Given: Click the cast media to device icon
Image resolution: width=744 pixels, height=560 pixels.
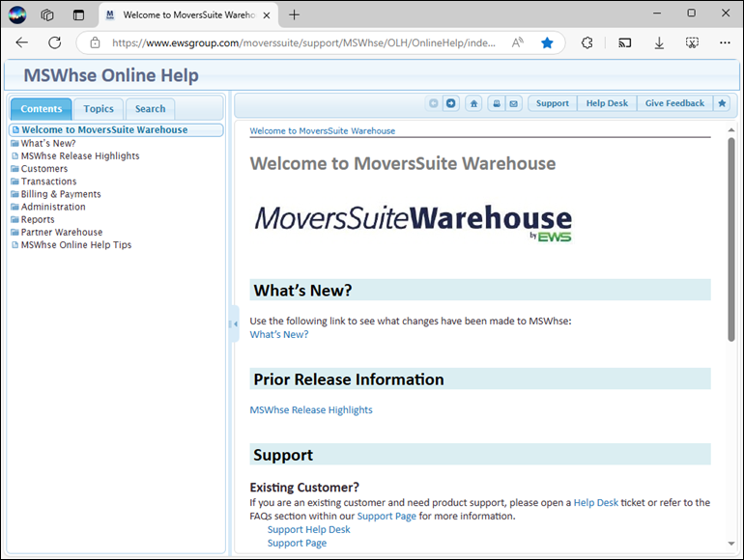Looking at the screenshot, I should point(625,42).
